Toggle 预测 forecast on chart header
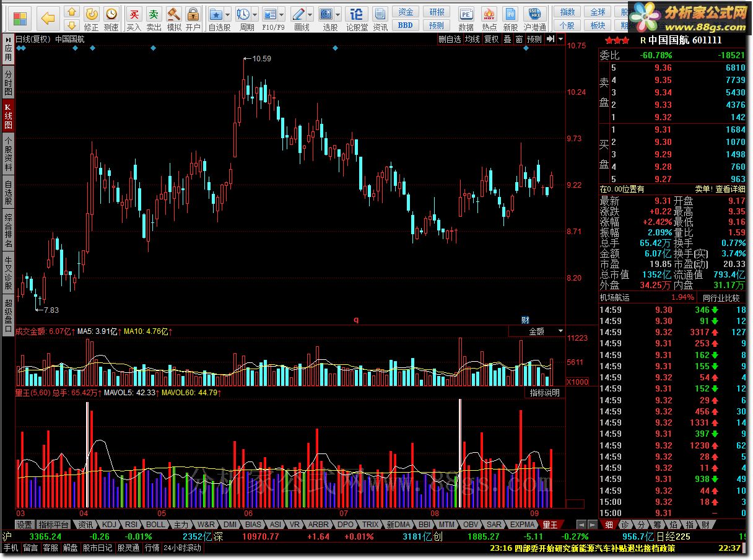 (x=534, y=39)
